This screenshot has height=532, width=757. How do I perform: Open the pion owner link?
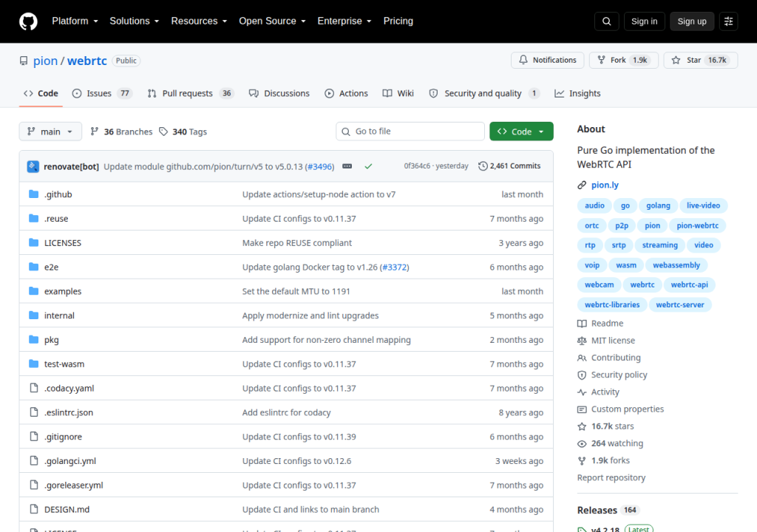coord(45,61)
